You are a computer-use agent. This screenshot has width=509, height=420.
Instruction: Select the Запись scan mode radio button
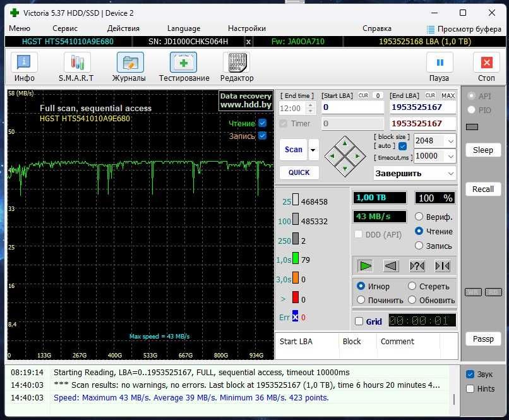point(419,246)
